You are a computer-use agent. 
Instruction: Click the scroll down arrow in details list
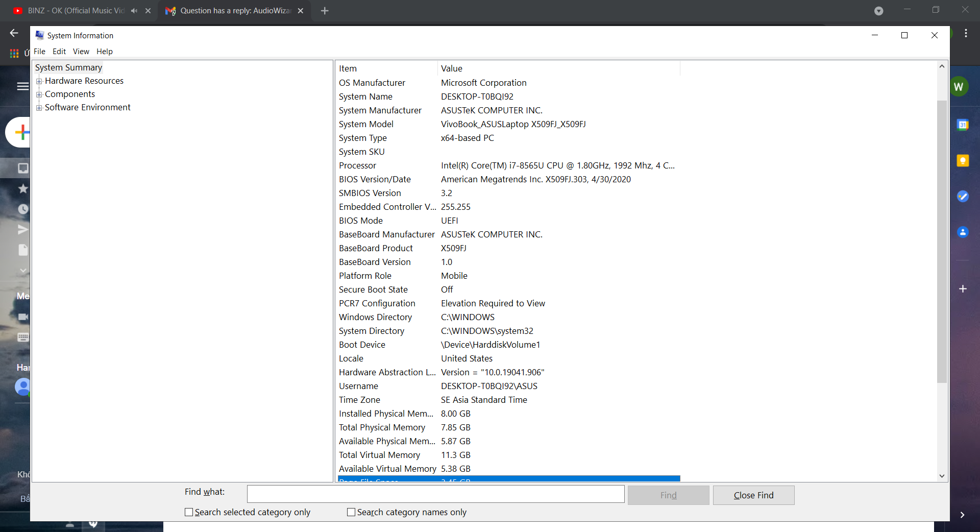tap(942, 476)
